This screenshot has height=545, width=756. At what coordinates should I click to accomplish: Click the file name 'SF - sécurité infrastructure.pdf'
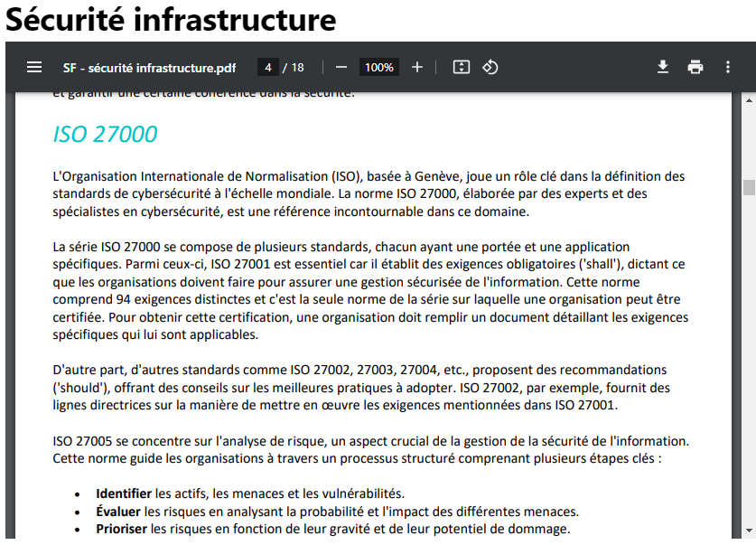(x=150, y=68)
